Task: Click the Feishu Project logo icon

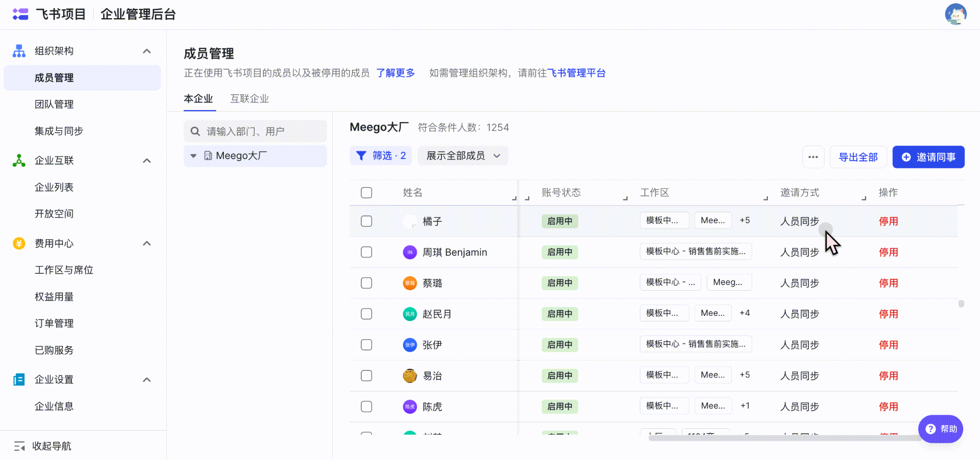Action: pyautogui.click(x=21, y=14)
